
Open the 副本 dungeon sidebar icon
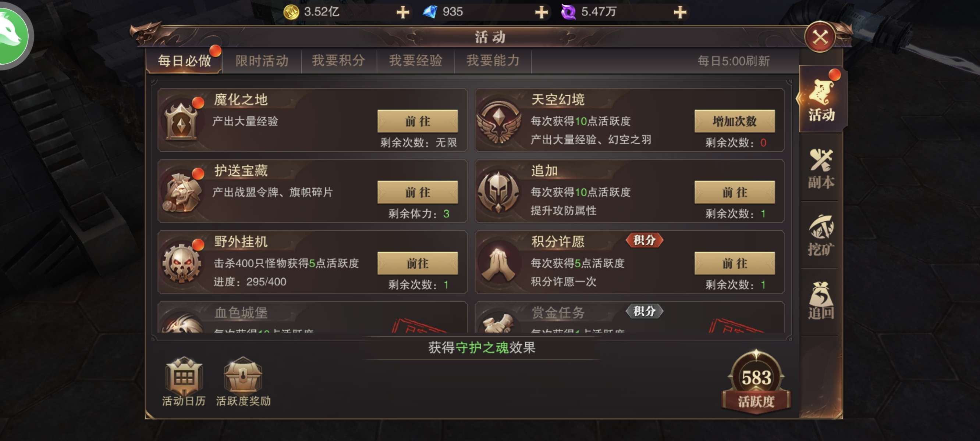(x=821, y=168)
